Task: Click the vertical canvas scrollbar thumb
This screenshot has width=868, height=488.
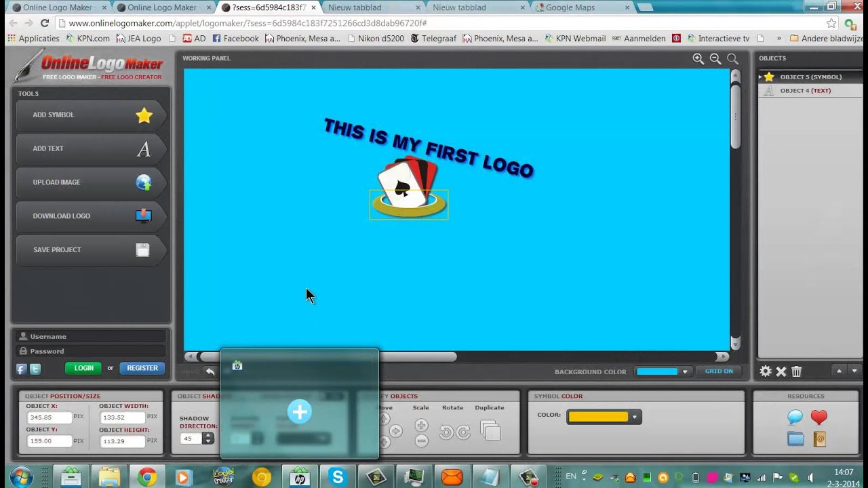Action: 735,117
